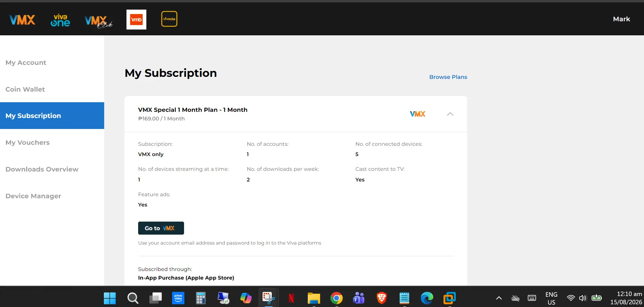
Task: Open File Explorer in taskbar
Action: tap(314, 298)
